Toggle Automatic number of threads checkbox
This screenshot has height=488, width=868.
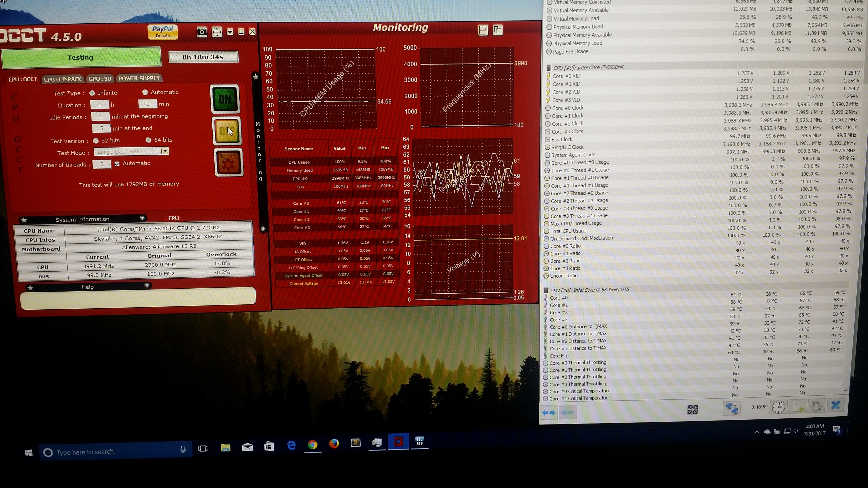pyautogui.click(x=117, y=164)
